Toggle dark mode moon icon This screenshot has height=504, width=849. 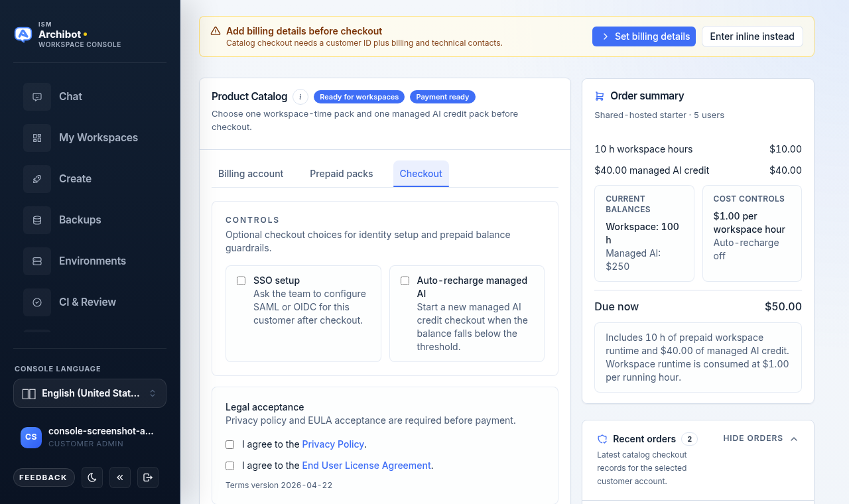(92, 477)
